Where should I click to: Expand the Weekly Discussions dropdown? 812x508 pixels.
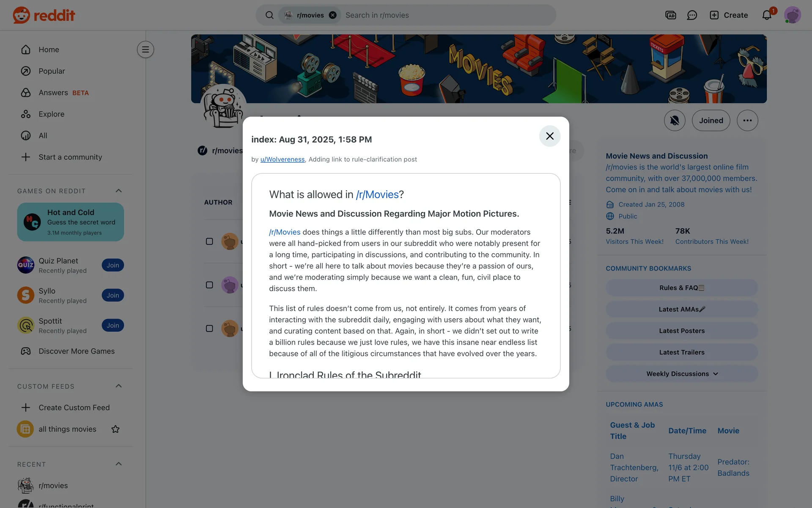(x=682, y=374)
